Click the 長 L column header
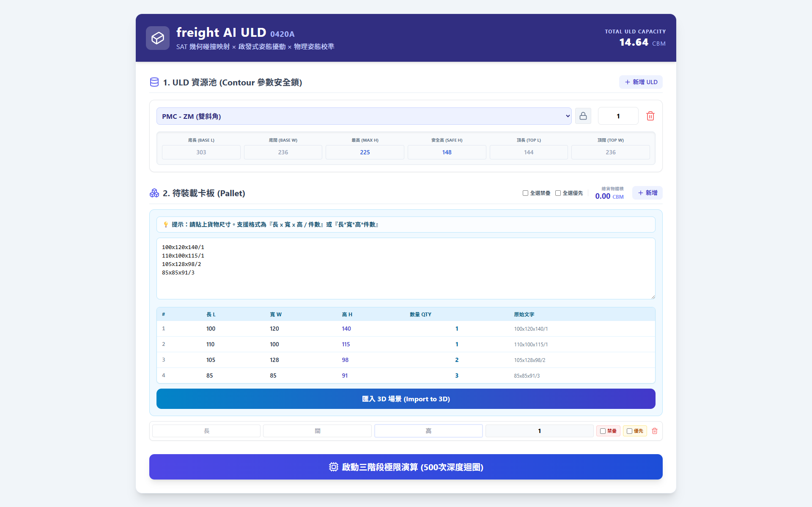Screen dimensions: 812x507 pos(211,314)
